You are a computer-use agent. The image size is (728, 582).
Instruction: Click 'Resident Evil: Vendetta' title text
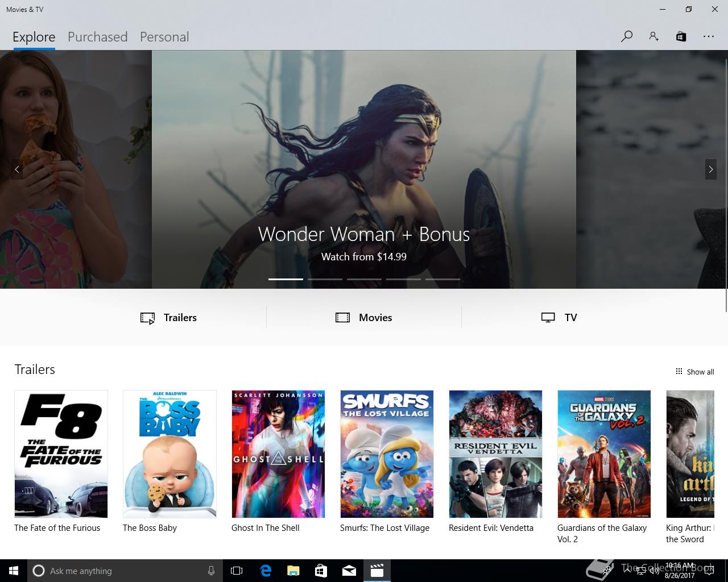(x=491, y=528)
